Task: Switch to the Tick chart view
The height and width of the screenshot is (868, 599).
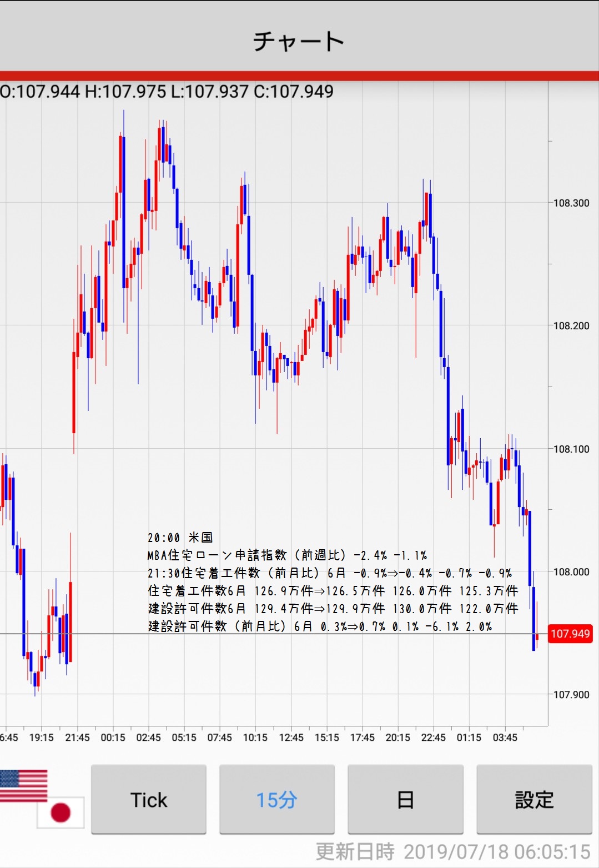Action: coord(149,800)
